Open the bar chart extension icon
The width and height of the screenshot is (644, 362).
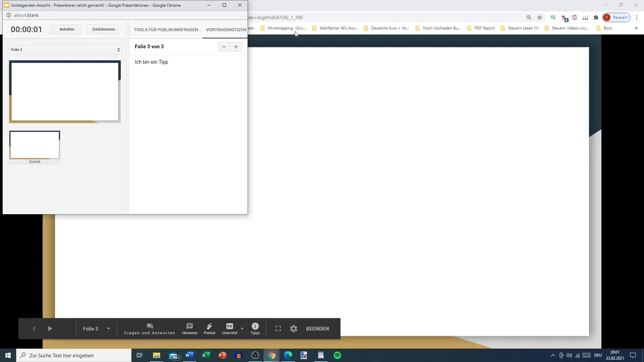tap(585, 17)
